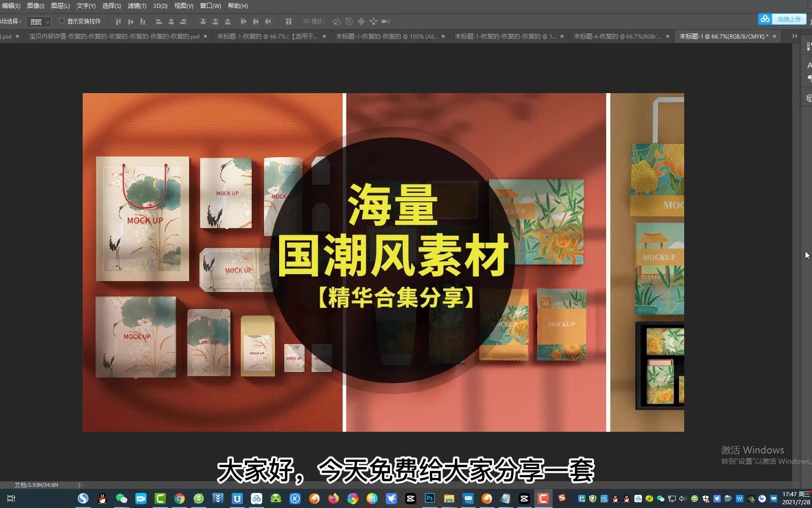Select the 3D rotate mode icon
The height and width of the screenshot is (508, 812).
[x=336, y=21]
